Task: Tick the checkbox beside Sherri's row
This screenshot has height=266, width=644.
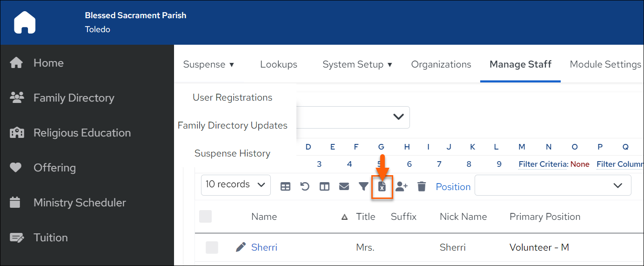Action: (212, 247)
